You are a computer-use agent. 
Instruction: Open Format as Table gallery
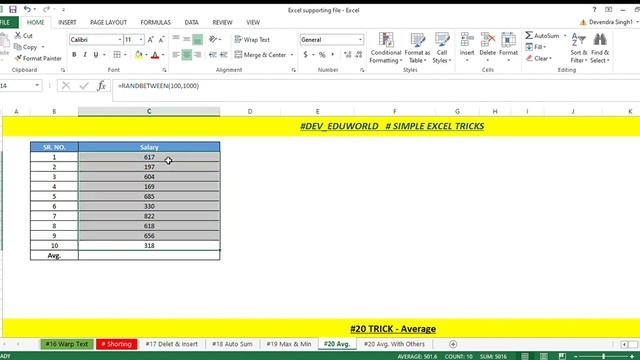pos(417,48)
